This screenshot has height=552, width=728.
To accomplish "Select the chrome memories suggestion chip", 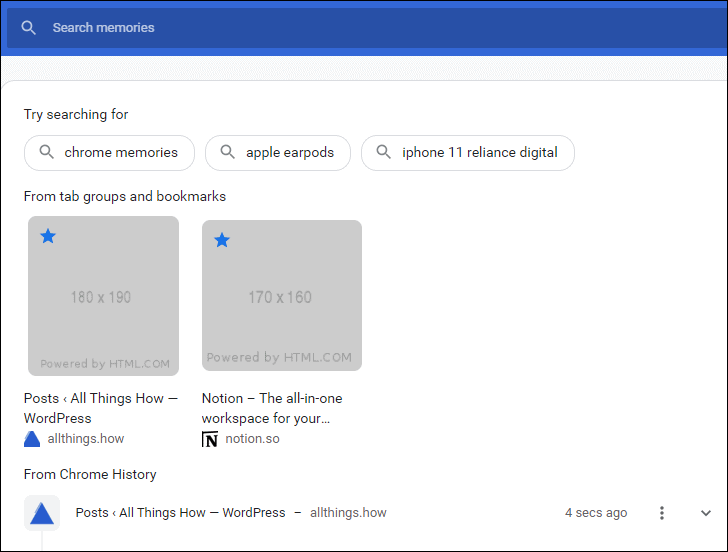I will (109, 153).
